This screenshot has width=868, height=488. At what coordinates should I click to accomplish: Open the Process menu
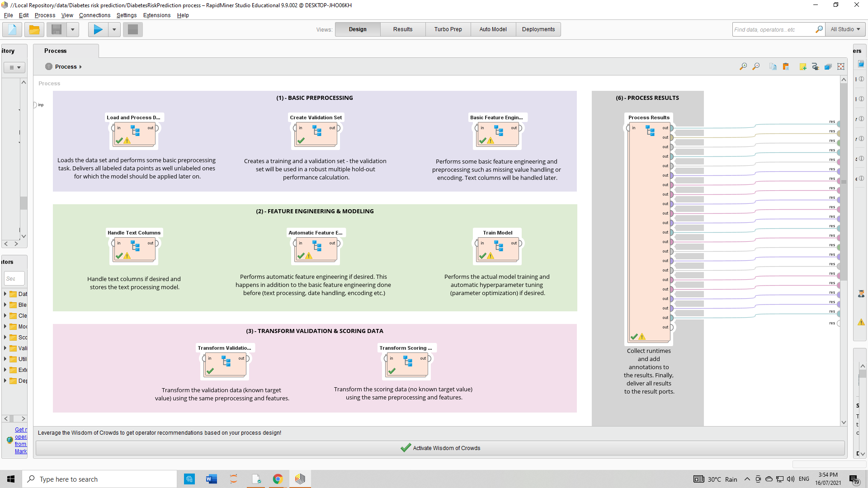(45, 15)
